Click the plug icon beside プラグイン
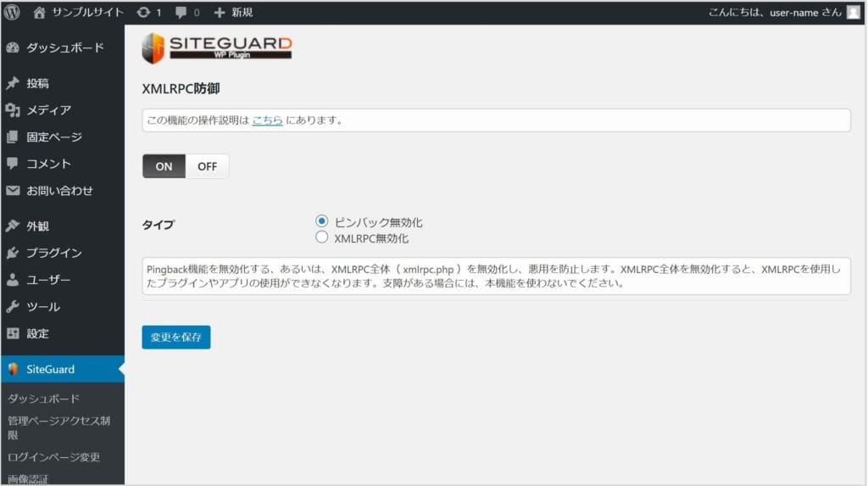 coord(13,253)
